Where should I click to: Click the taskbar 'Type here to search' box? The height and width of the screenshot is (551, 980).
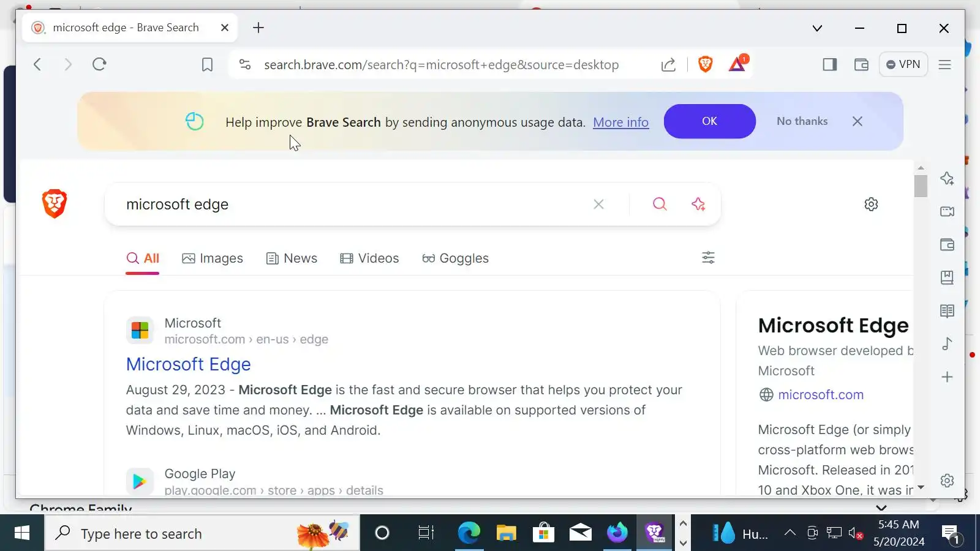click(202, 533)
